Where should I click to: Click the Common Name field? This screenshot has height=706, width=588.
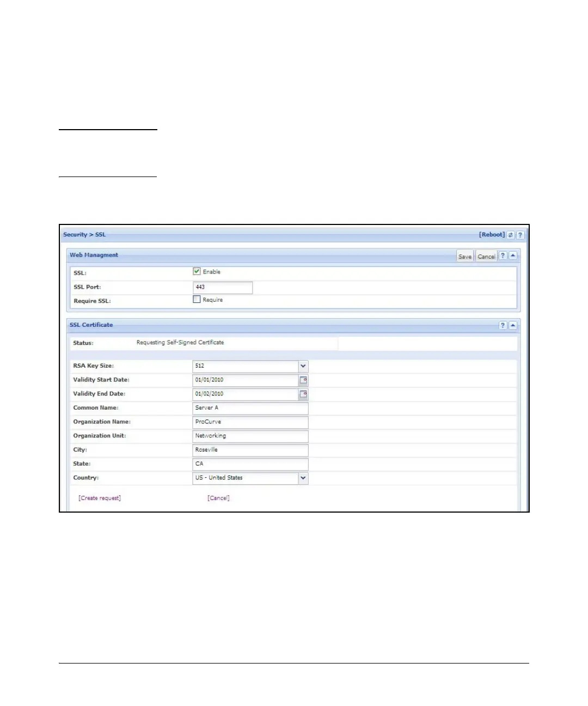pyautogui.click(x=250, y=408)
